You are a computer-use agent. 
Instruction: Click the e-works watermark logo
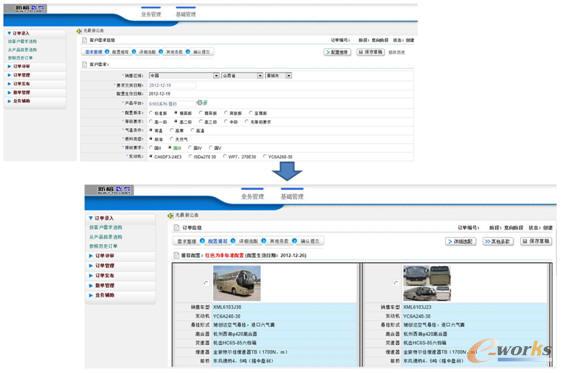coord(509,351)
